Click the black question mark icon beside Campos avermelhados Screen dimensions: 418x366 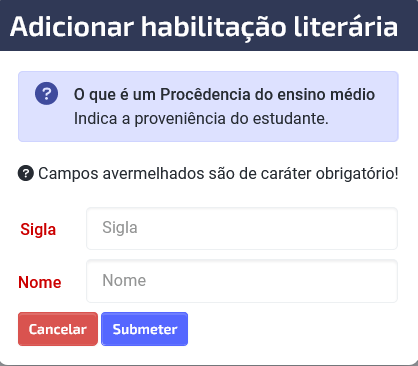[x=26, y=174]
